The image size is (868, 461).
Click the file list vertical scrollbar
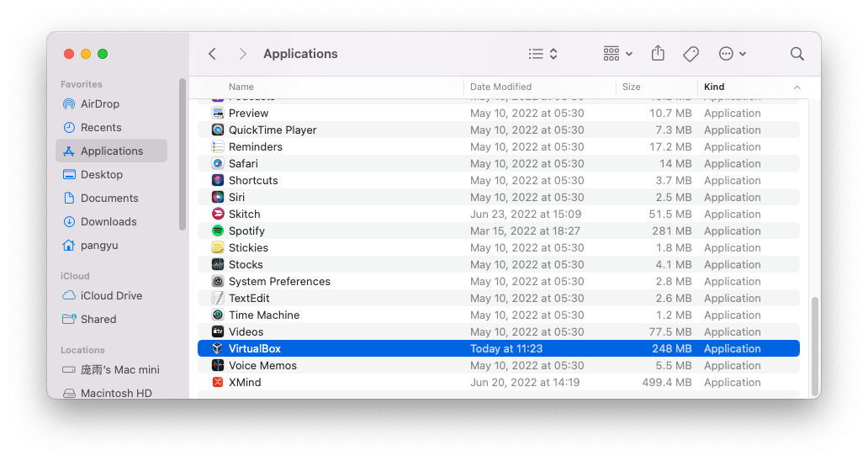tap(814, 345)
